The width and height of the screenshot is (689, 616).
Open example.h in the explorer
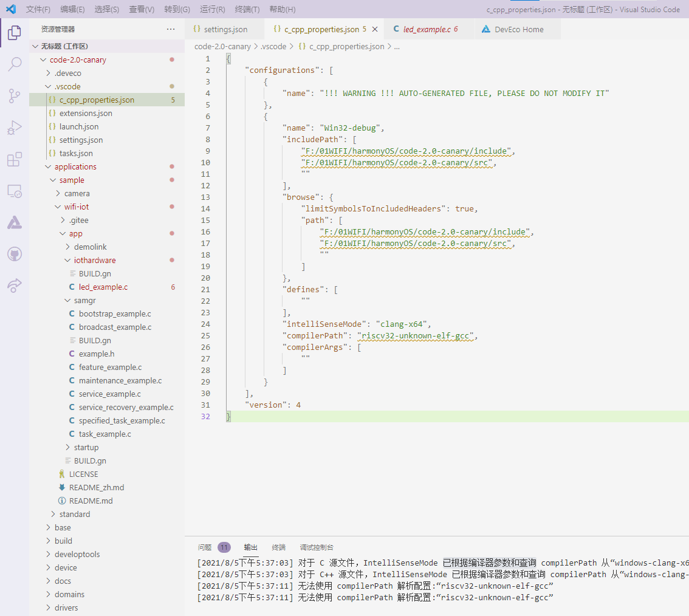click(107, 354)
